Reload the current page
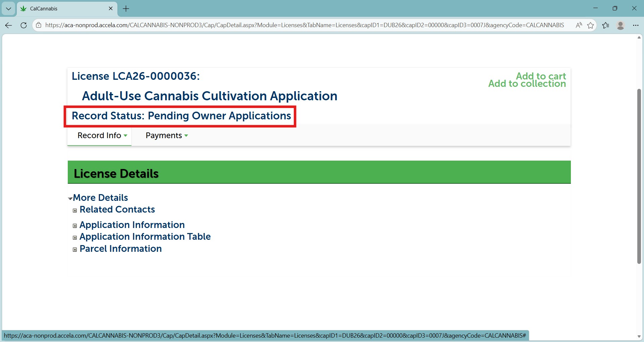This screenshot has height=342, width=644. click(x=23, y=25)
